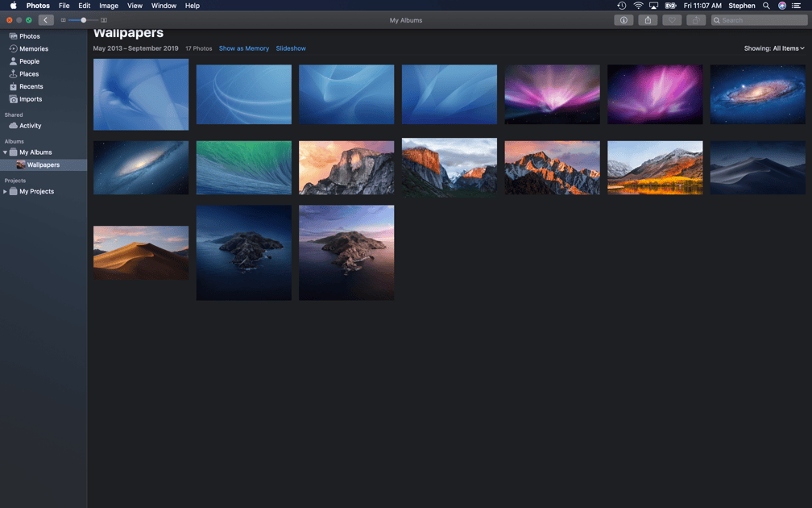Open the Showing All Items filter dropdown

(x=774, y=48)
